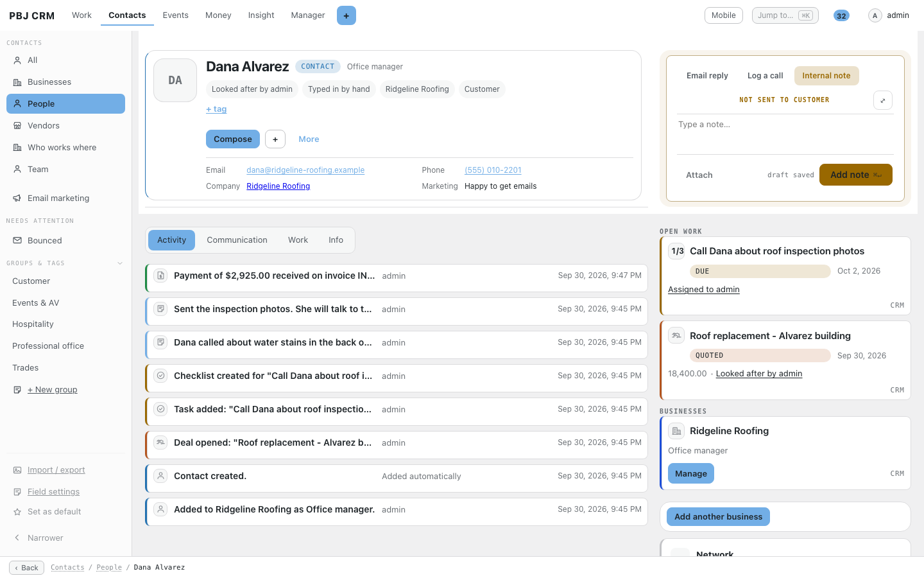924x578 pixels.
Task: Click the plus button next to Compose
Action: tap(275, 139)
